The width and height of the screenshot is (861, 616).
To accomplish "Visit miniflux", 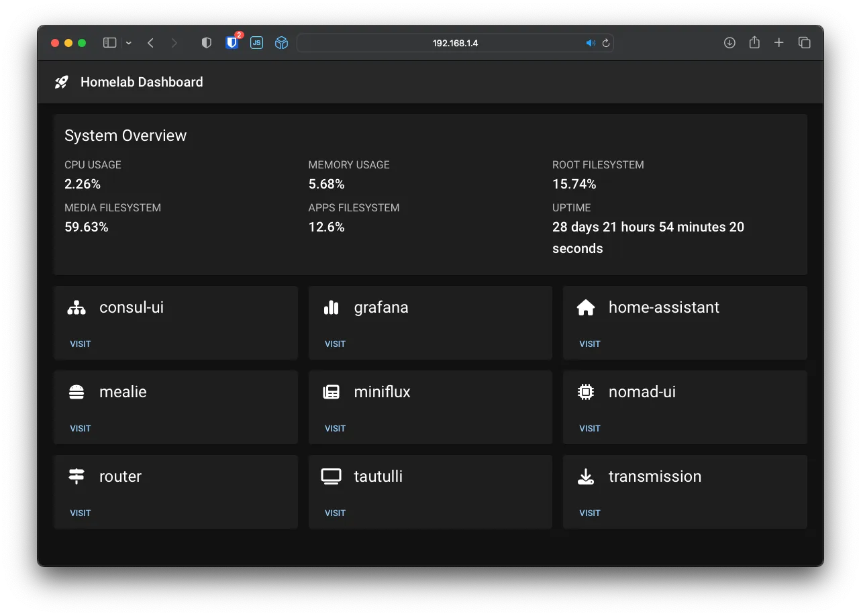I will tap(335, 429).
